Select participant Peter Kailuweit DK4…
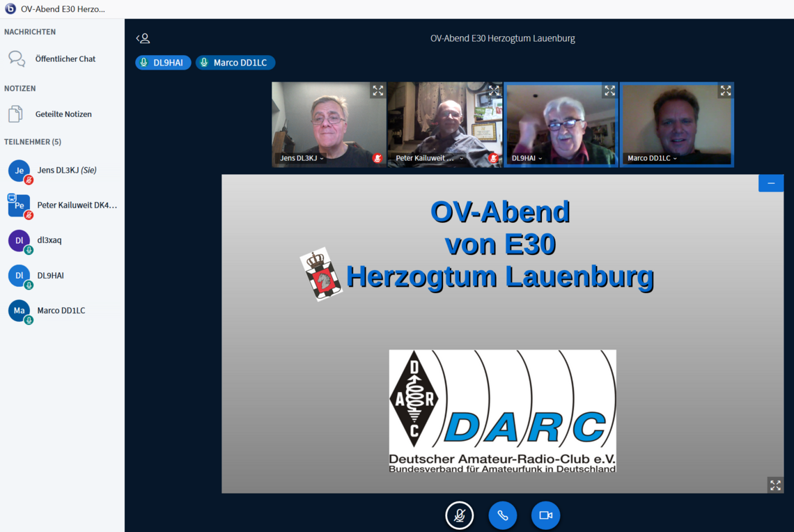Screen dimensions: 794x532 [x=62, y=205]
